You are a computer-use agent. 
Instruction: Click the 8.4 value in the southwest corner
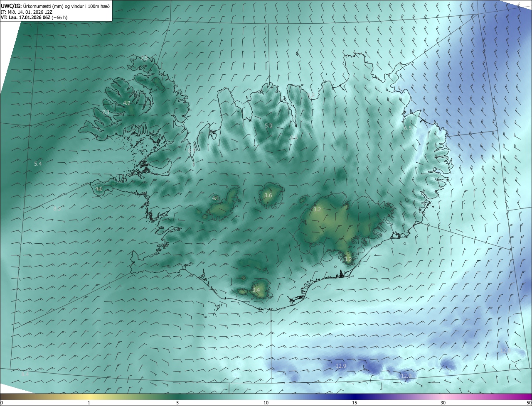click(25, 374)
